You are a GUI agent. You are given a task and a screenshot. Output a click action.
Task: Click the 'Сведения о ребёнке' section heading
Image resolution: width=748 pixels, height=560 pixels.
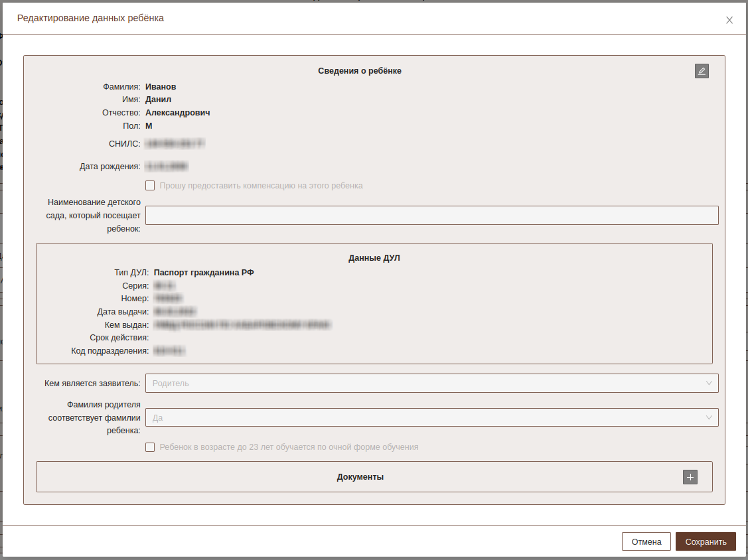(x=359, y=71)
